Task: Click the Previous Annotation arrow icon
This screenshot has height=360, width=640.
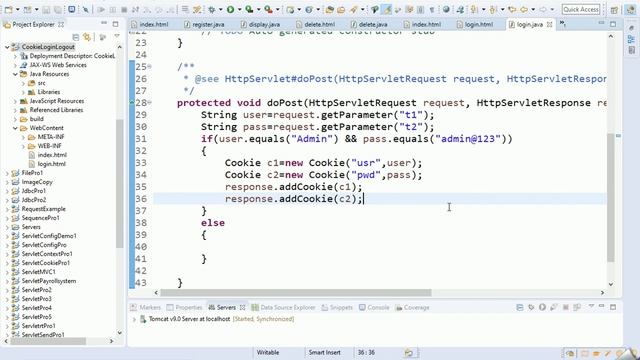Action: coord(493,9)
